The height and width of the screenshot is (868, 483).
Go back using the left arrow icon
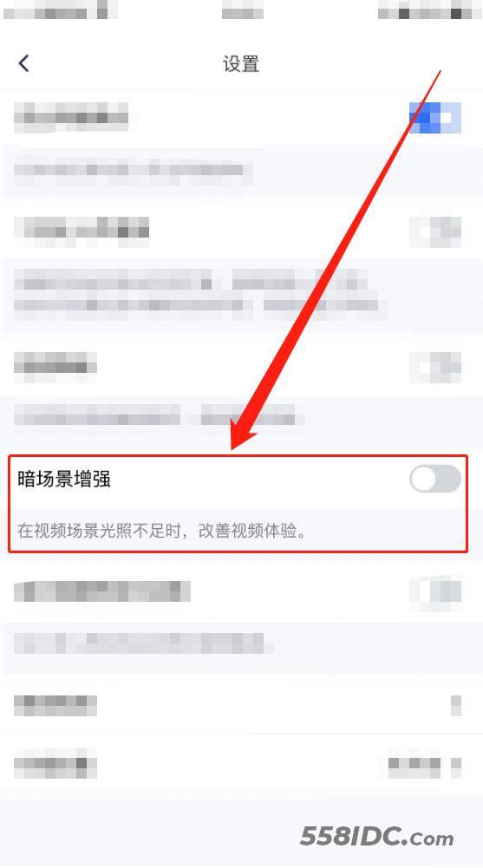23,63
